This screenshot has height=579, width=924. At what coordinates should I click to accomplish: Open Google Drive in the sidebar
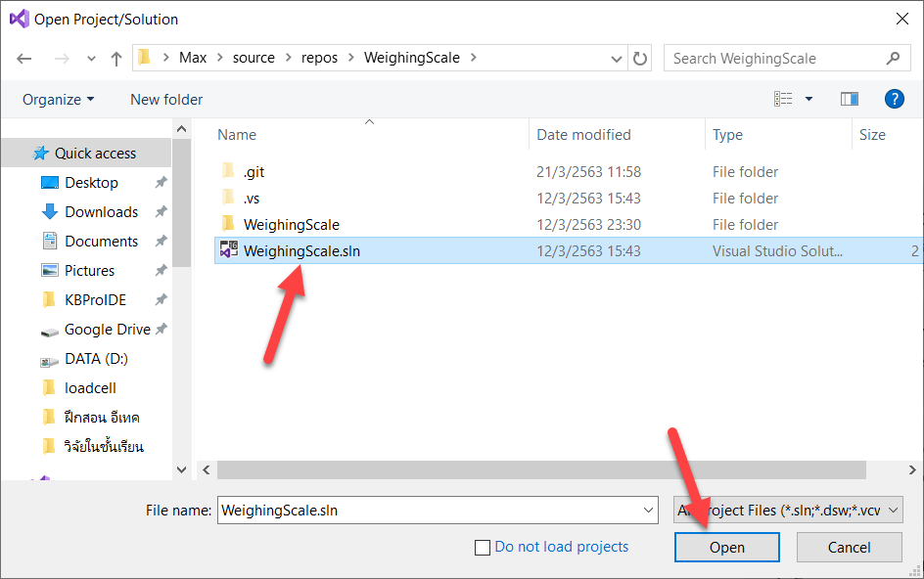point(108,330)
